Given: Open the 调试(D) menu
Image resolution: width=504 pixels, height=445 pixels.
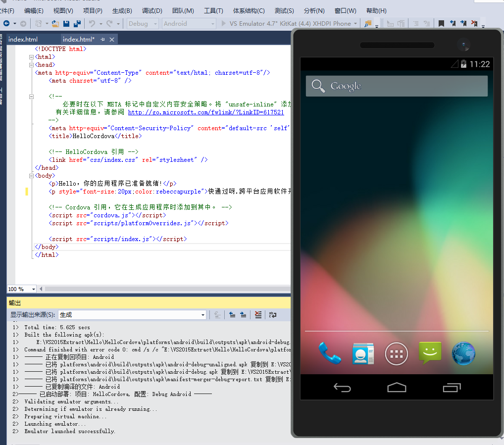Looking at the screenshot, I should pyautogui.click(x=152, y=10).
